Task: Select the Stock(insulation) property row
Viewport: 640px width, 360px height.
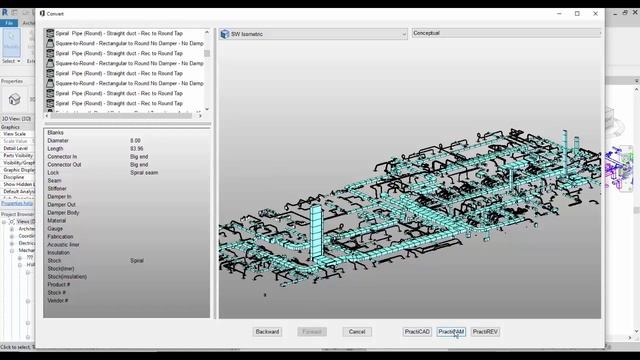Action: coord(127,277)
